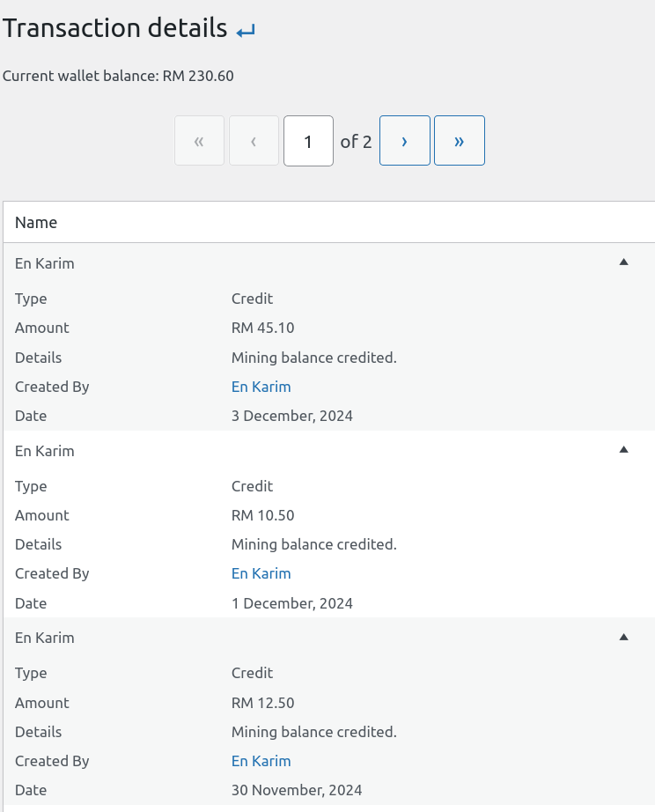The height and width of the screenshot is (812, 655).
Task: Open En Karim link for 1 December transaction
Action: click(x=261, y=573)
